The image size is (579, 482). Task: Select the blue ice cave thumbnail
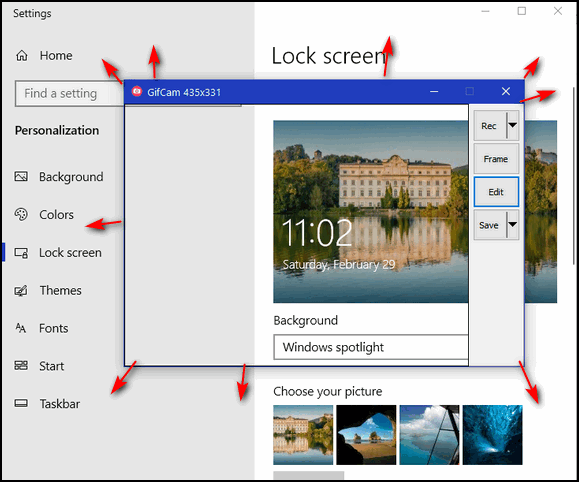(x=493, y=435)
